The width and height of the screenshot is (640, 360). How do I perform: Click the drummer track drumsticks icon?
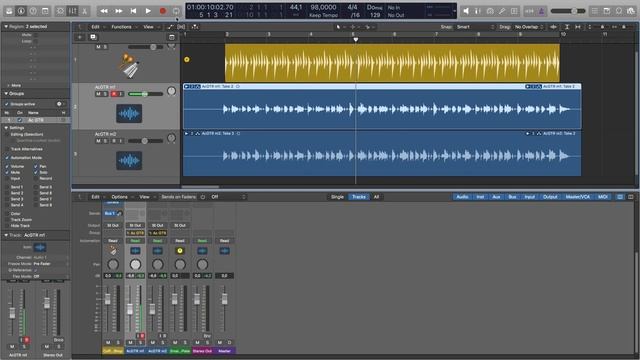[130, 65]
